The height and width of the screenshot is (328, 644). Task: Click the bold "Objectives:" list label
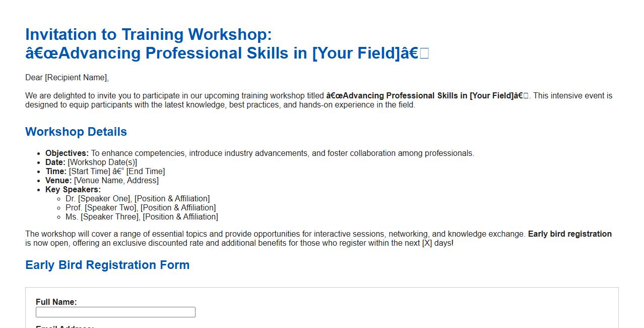pyautogui.click(x=67, y=153)
